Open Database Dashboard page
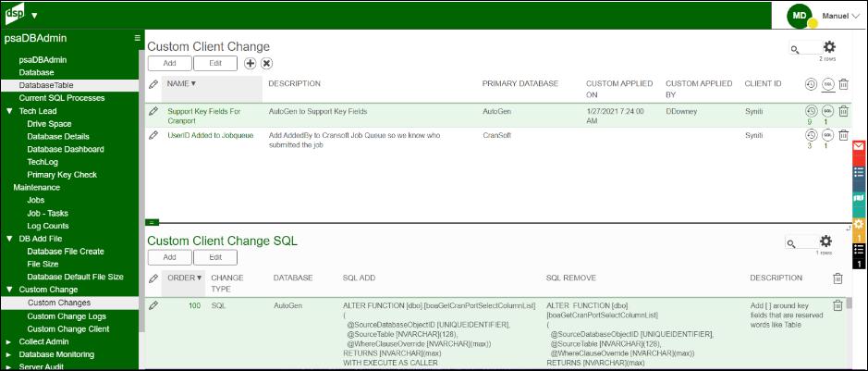Screen dimensions: 868x371 pos(66,149)
